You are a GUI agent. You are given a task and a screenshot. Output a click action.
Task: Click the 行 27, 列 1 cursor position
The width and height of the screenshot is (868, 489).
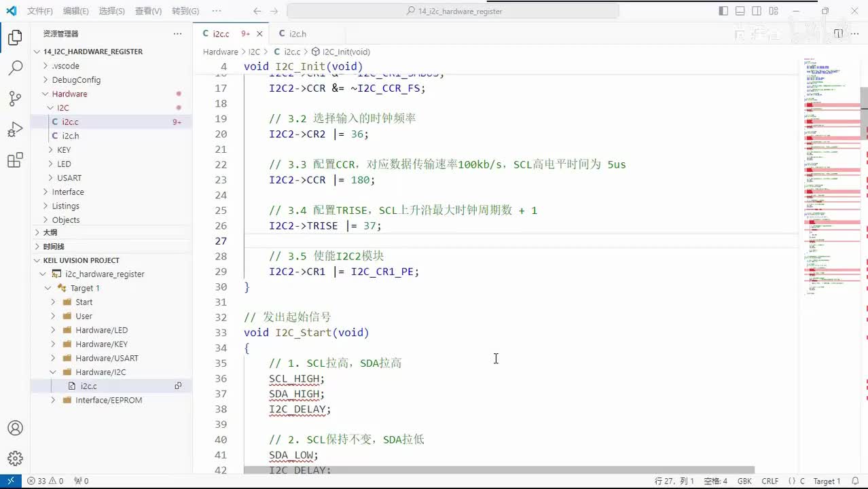674,481
